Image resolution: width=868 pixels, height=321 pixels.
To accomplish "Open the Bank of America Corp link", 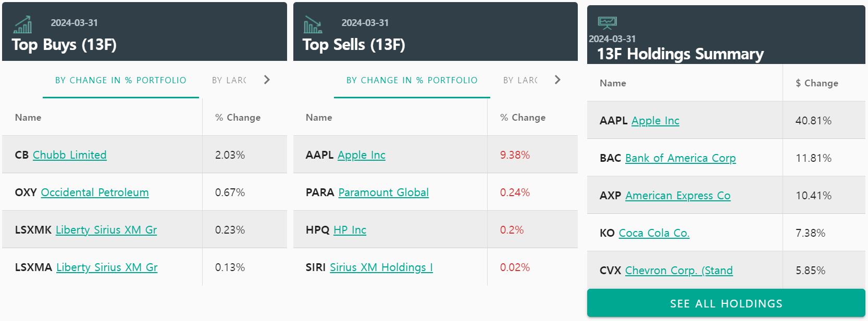I will coord(680,158).
